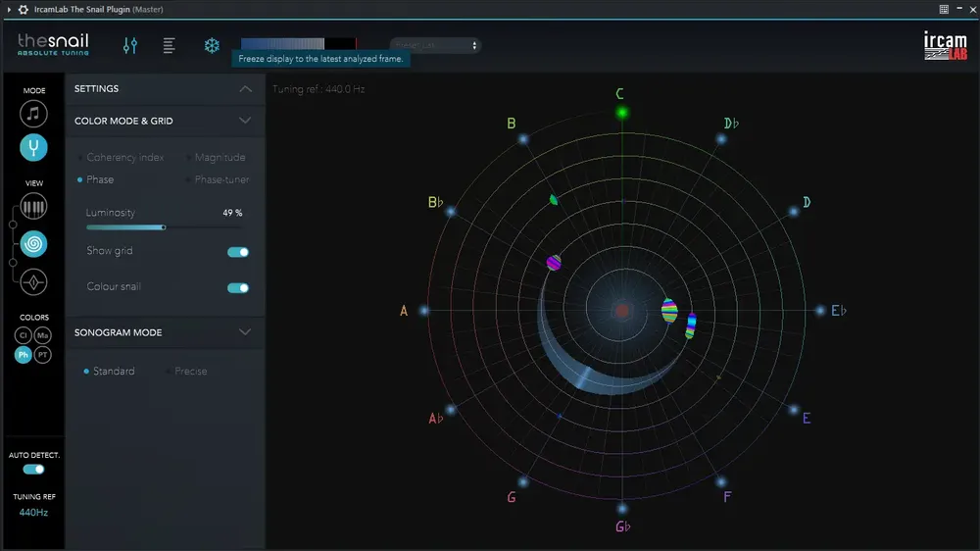Click the plugin gear icon in title bar

[24, 10]
